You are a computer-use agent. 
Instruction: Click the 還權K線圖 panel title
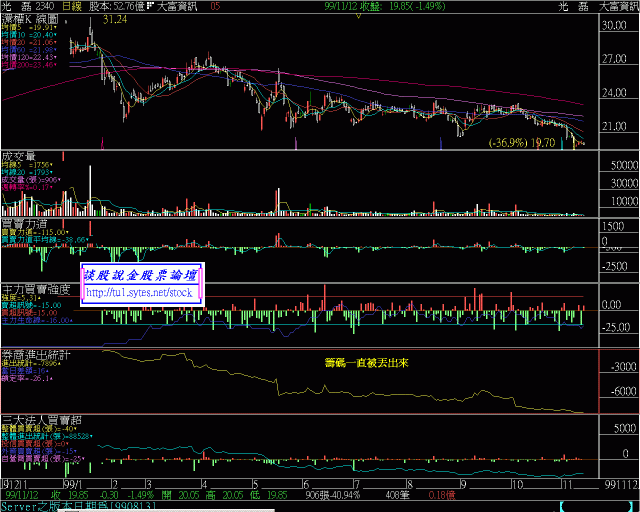[30, 19]
